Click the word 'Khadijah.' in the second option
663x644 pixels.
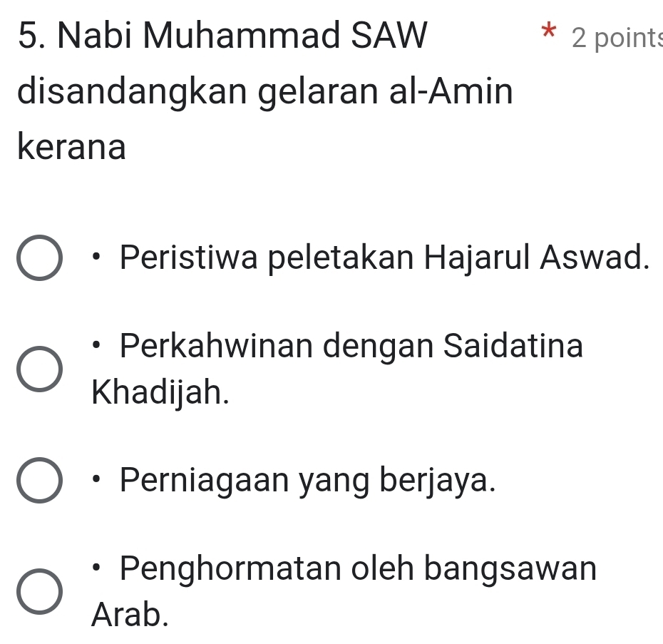tap(161, 391)
